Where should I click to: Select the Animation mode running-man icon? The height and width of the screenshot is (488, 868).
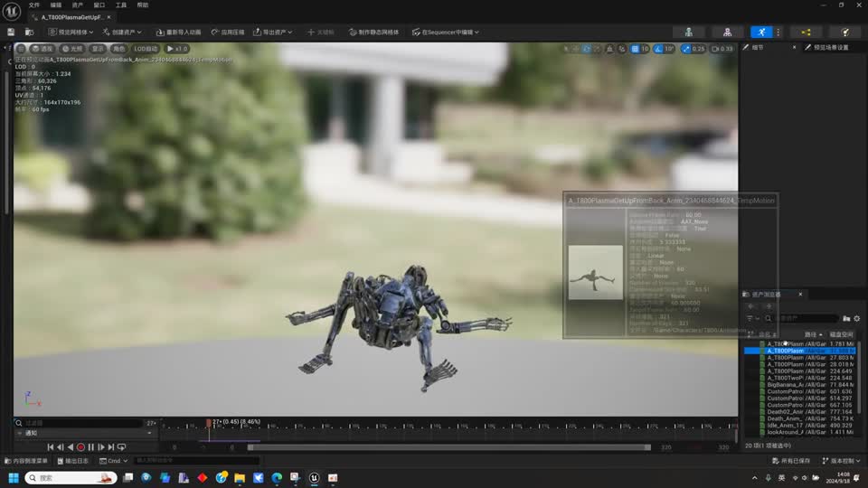[x=763, y=32]
